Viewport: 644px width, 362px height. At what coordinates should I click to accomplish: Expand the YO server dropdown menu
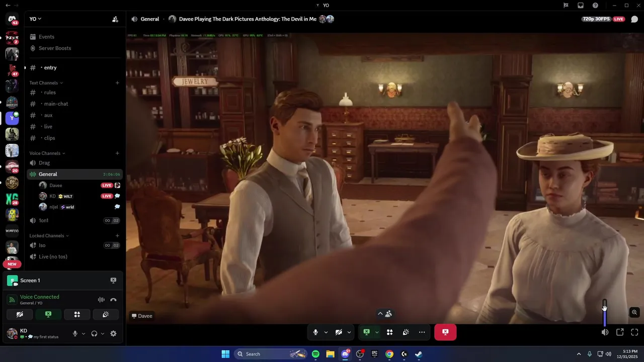point(36,19)
